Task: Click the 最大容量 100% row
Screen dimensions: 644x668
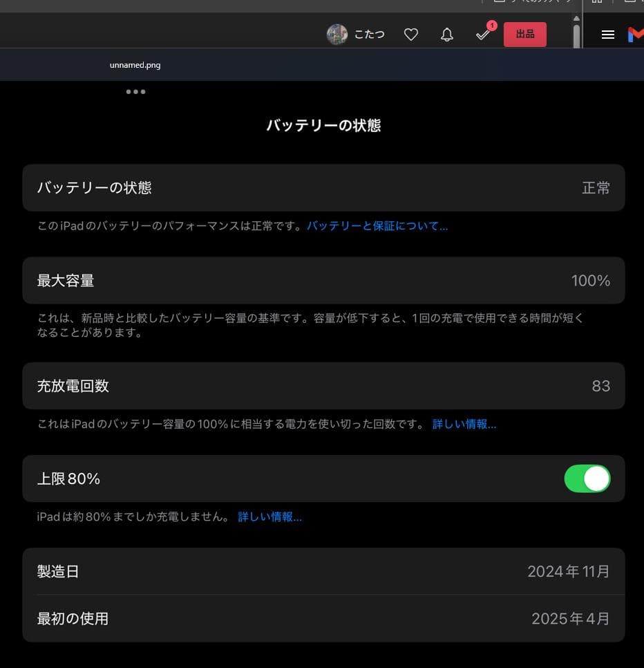Action: [x=322, y=280]
